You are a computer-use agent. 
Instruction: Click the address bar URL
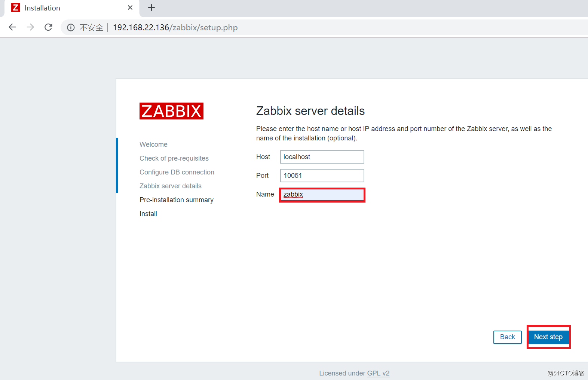coord(175,28)
